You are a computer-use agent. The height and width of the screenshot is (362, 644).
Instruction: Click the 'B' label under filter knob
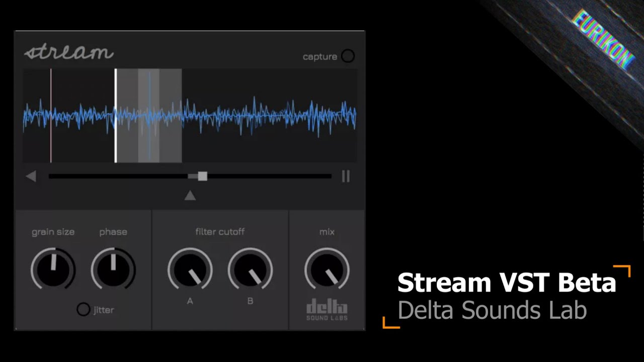click(x=250, y=301)
